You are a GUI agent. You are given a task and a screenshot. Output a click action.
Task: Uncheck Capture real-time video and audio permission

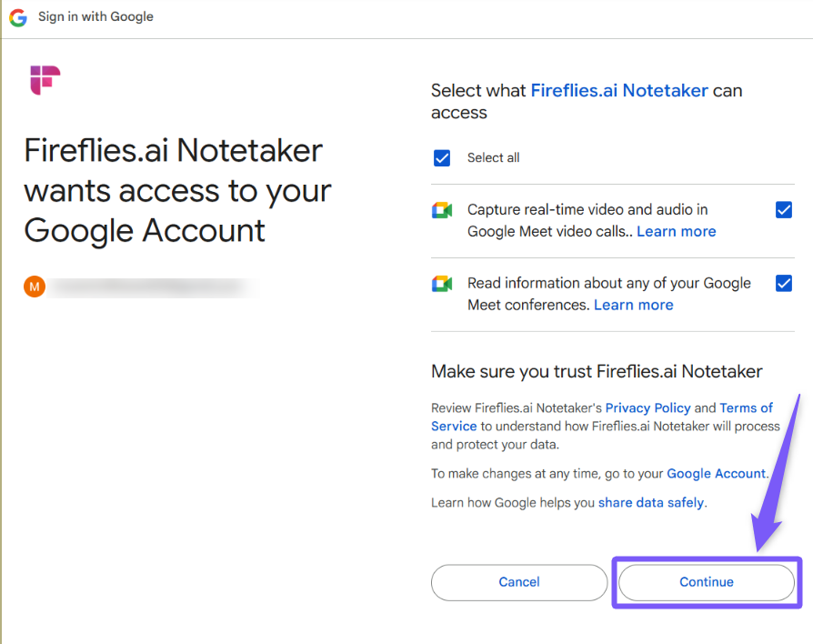pos(784,210)
